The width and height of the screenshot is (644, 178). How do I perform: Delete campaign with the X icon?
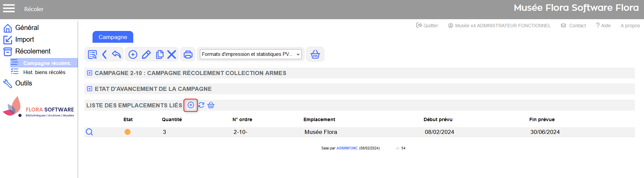(172, 55)
